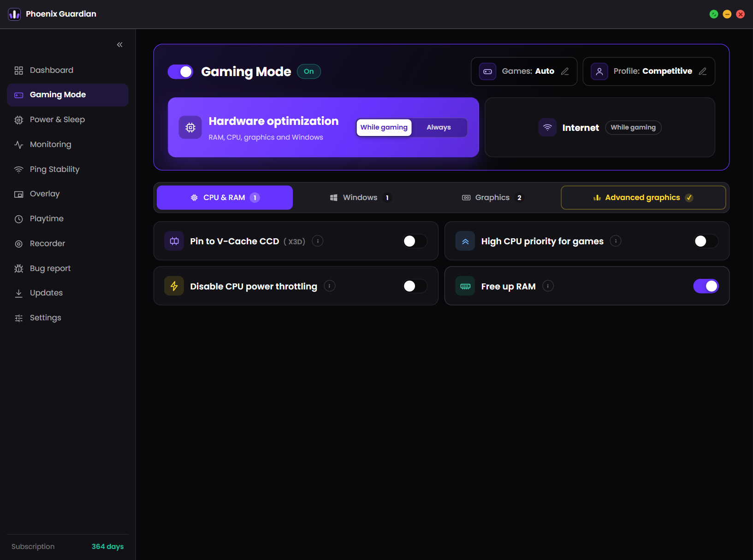Click the Internet wifi icon

tap(548, 128)
